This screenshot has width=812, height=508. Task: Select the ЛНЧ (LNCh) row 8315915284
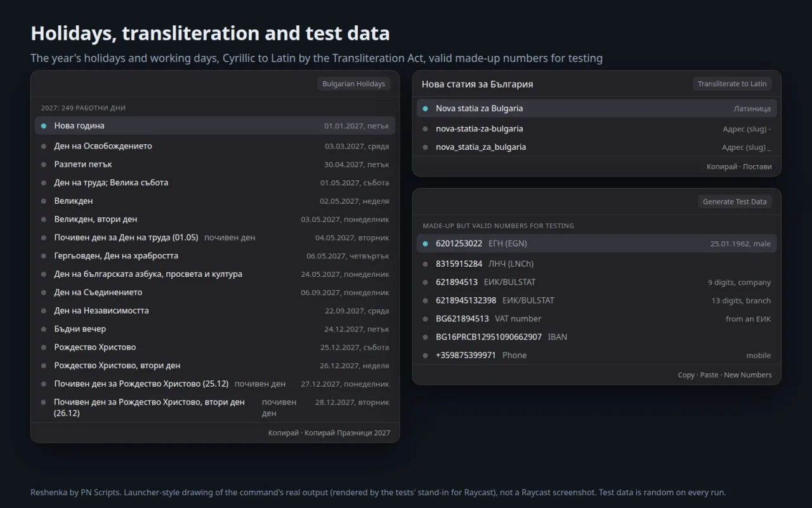coord(597,264)
